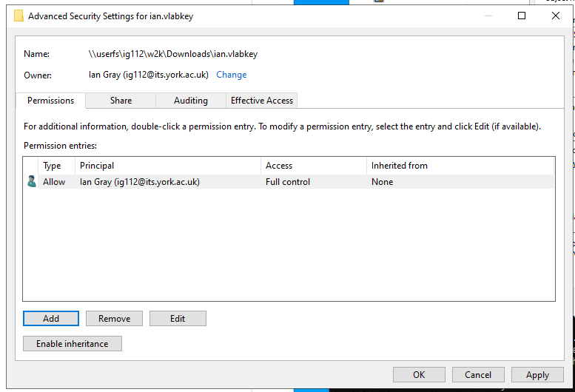Click Enable inheritance
The height and width of the screenshot is (392, 575).
tap(73, 344)
